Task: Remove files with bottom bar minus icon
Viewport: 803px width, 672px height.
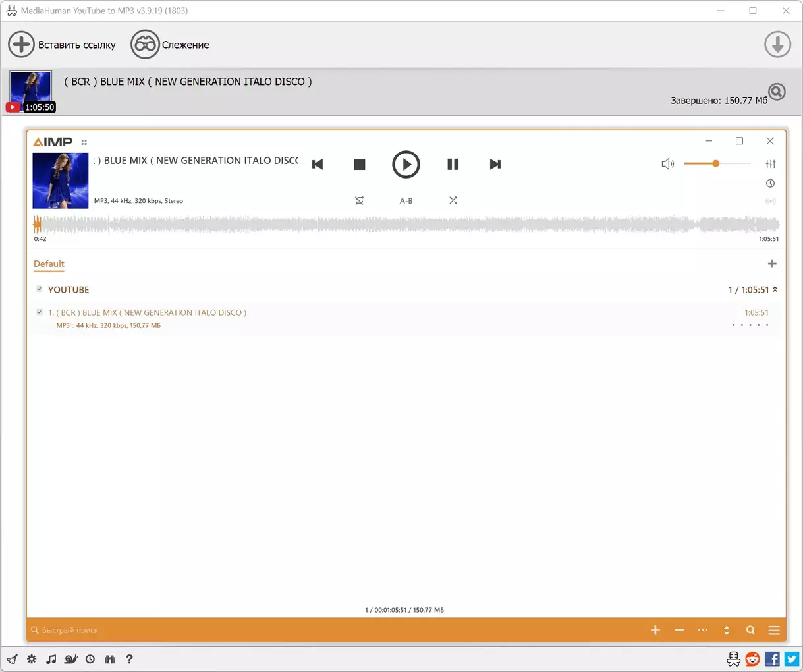Action: tap(679, 630)
